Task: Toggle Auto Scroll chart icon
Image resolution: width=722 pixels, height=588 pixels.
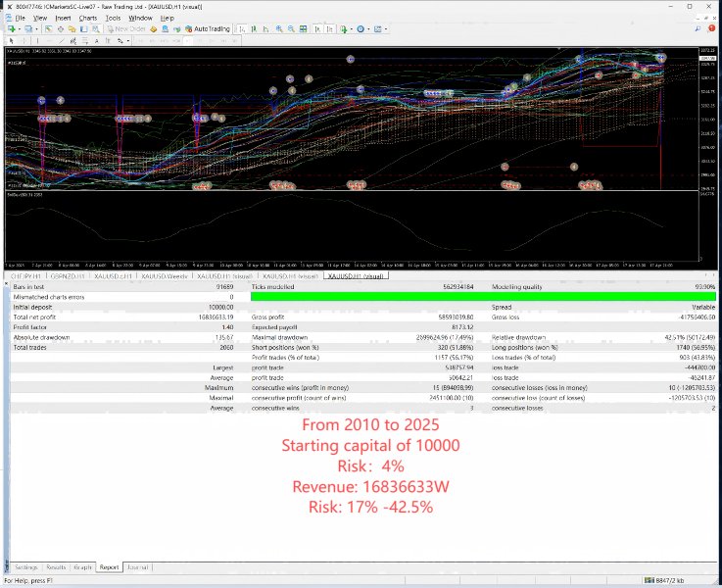Action: (x=318, y=29)
